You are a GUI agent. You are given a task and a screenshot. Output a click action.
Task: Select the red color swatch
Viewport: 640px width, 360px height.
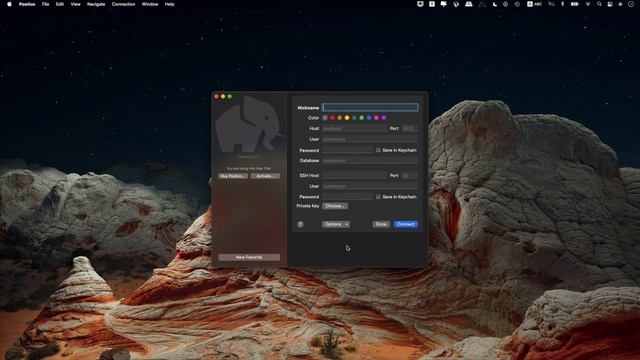click(x=332, y=118)
